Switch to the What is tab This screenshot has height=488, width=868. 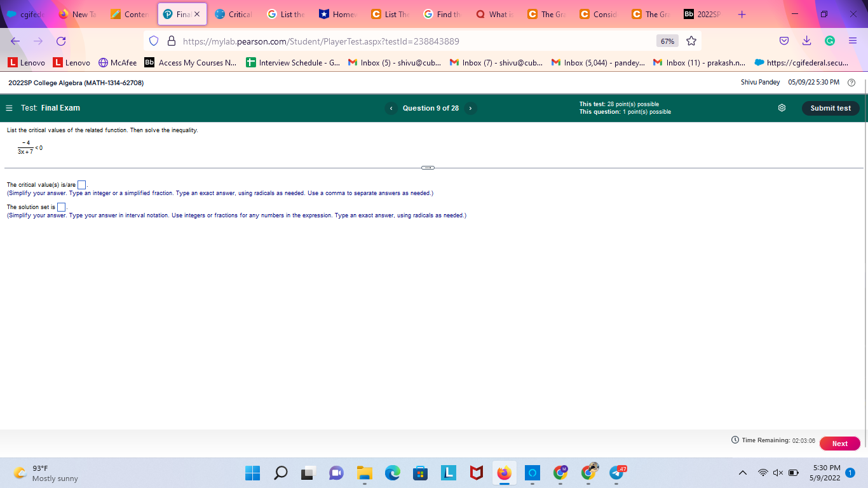coord(494,14)
